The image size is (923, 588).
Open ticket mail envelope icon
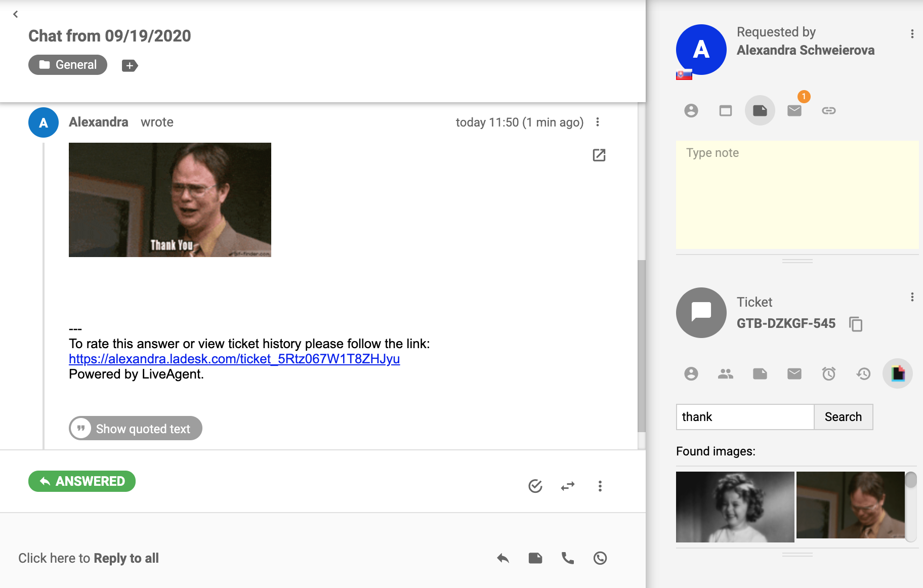(794, 374)
